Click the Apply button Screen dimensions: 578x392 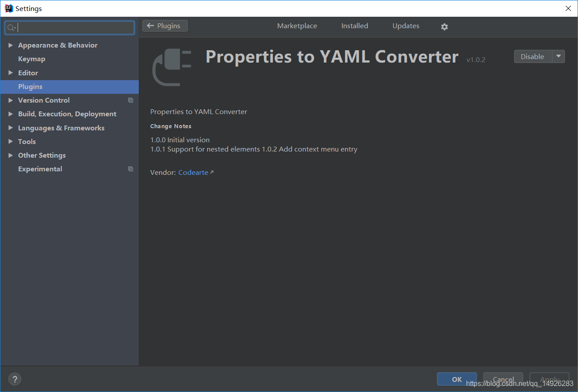[549, 379]
